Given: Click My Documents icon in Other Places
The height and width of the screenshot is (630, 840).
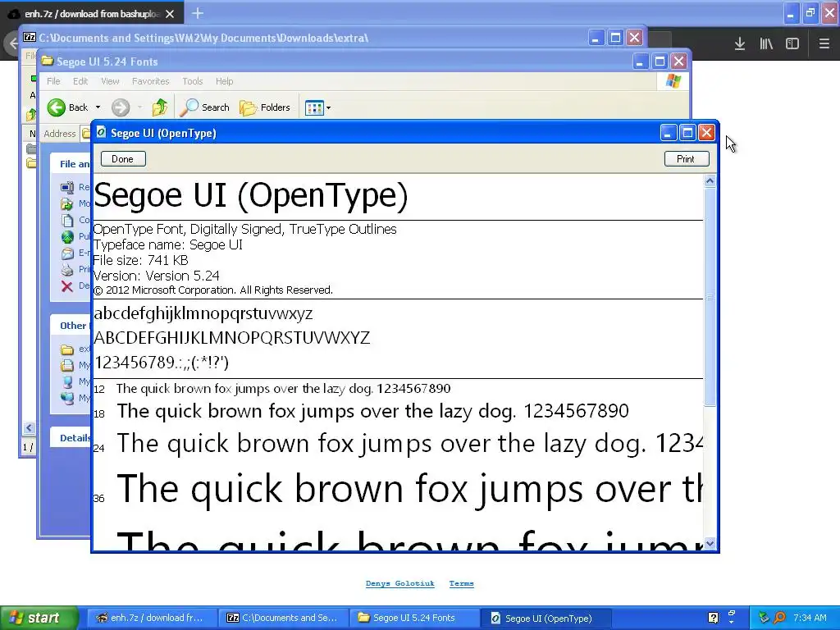Looking at the screenshot, I should [x=67, y=365].
